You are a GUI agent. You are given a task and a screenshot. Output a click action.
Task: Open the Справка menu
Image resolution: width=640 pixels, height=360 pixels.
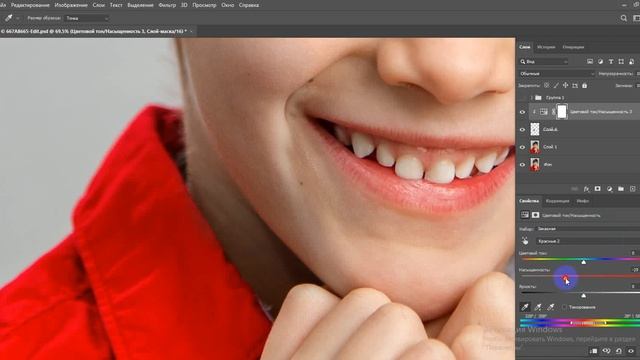tap(249, 5)
